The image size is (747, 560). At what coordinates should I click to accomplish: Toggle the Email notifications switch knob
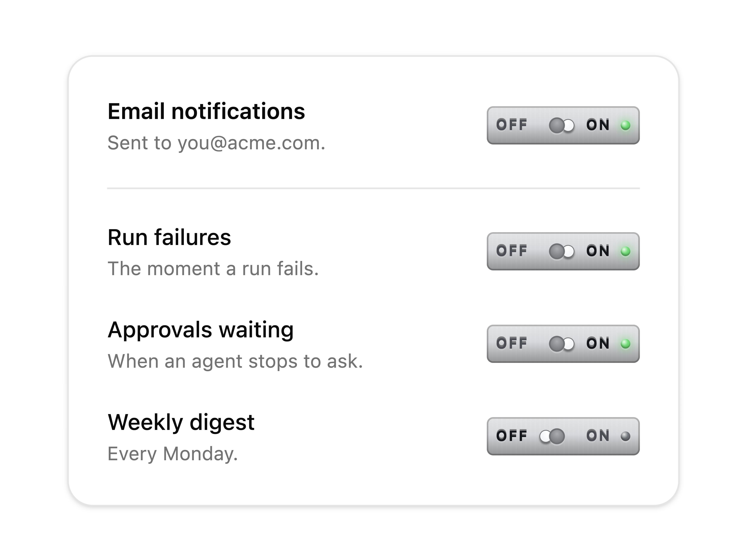pos(561,126)
